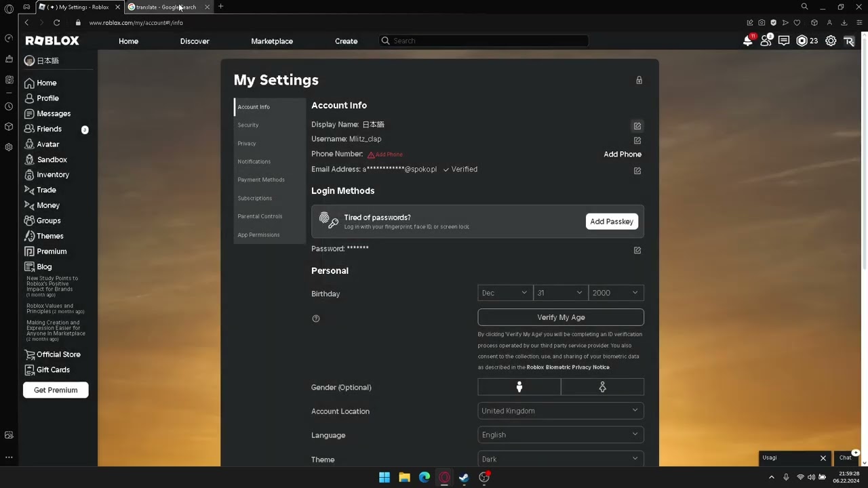Open the Language dropdown set to English
Image resolution: width=868 pixels, height=488 pixels.
click(x=561, y=435)
